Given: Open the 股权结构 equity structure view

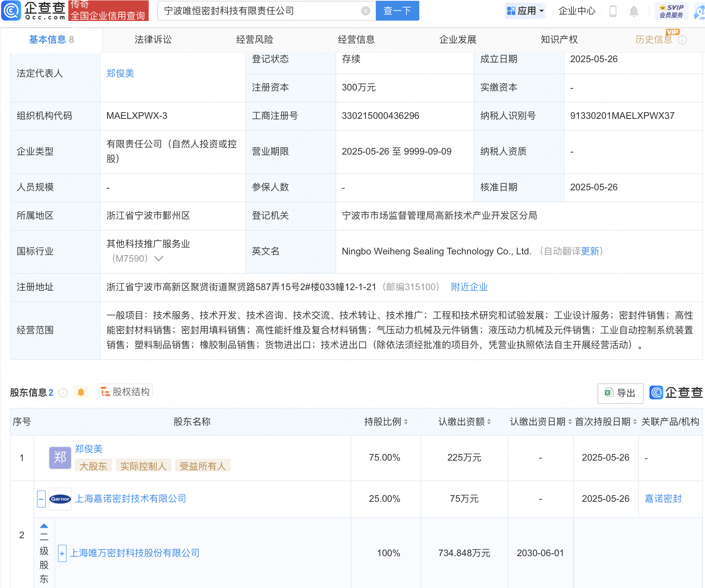Looking at the screenshot, I should click(125, 391).
